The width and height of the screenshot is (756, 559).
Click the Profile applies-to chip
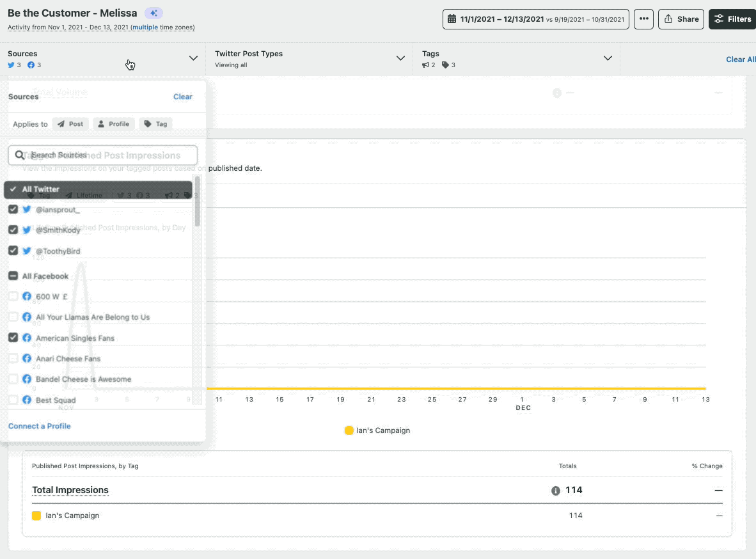[114, 124]
